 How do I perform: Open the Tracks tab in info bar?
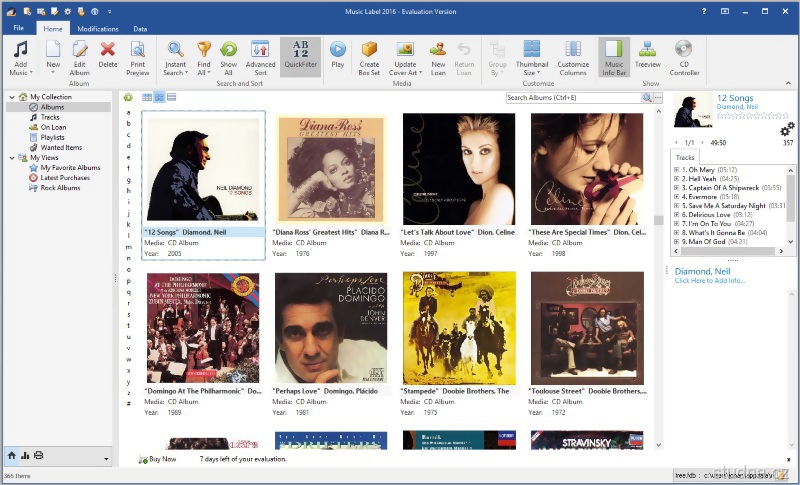click(x=685, y=158)
